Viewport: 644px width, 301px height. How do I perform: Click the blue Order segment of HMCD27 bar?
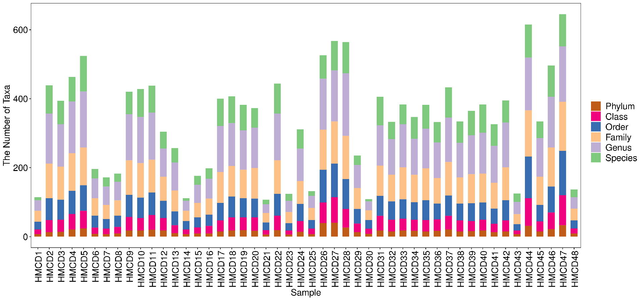(334, 180)
